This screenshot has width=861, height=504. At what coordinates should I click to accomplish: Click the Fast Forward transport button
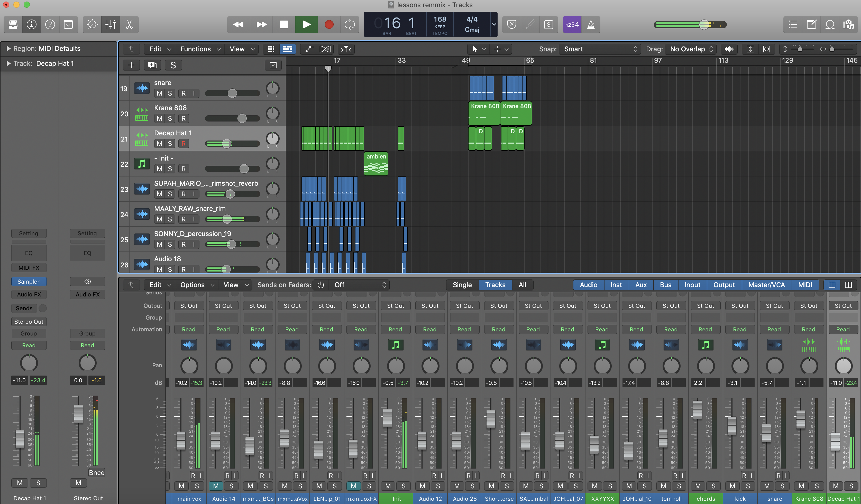(x=261, y=24)
